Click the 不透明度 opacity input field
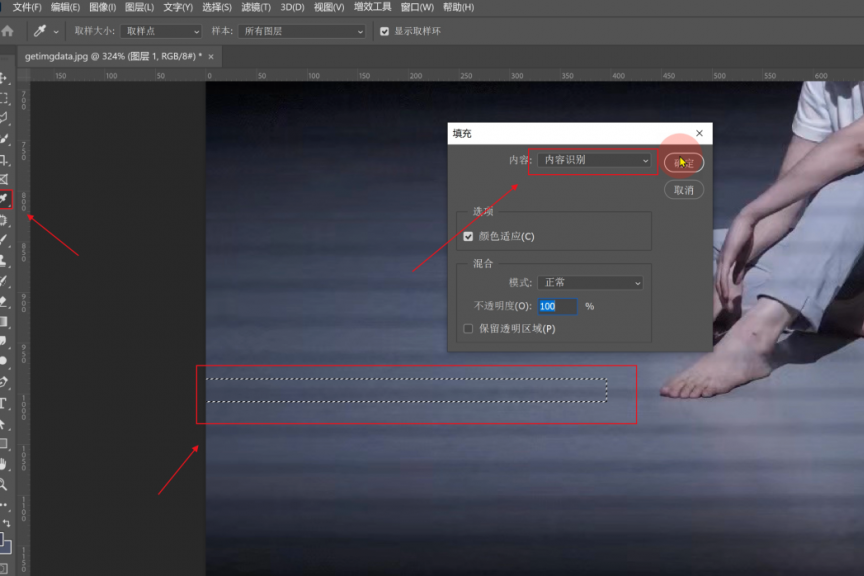 coord(557,306)
